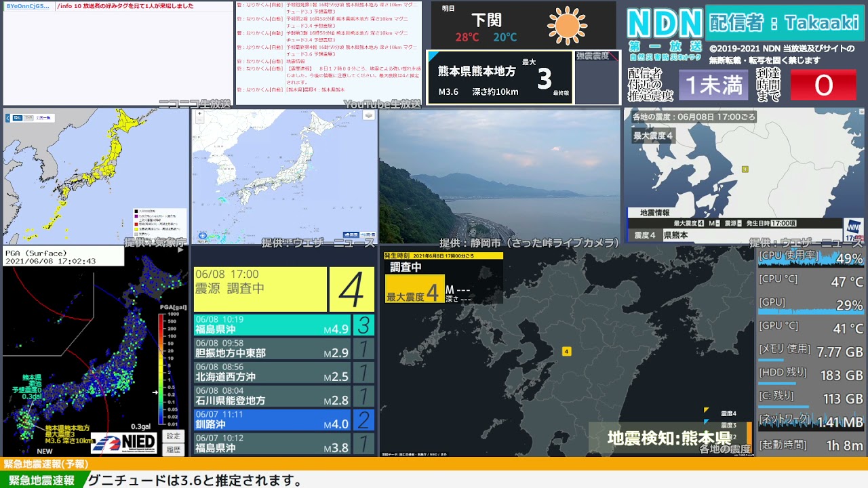This screenshot has height=488, width=868.
Task: Select the 06/08 17:00 震源 調査中 entry
Action: click(x=260, y=289)
